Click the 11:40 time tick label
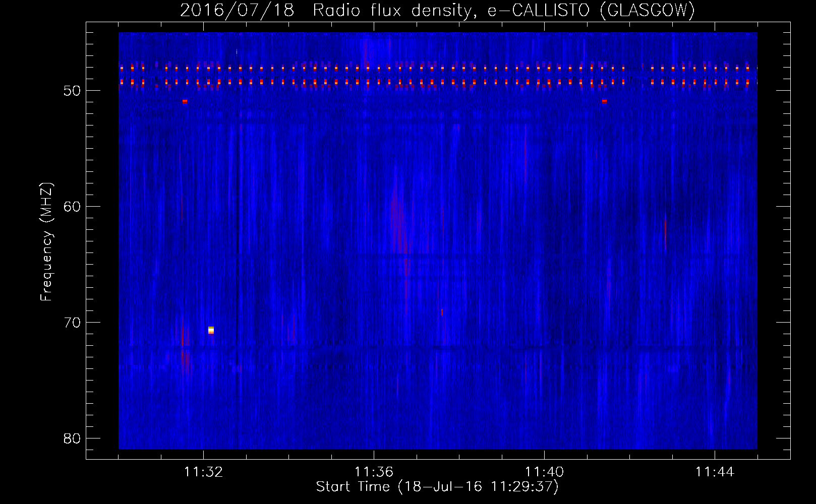Screen dimensions: 816x504 pos(544,472)
